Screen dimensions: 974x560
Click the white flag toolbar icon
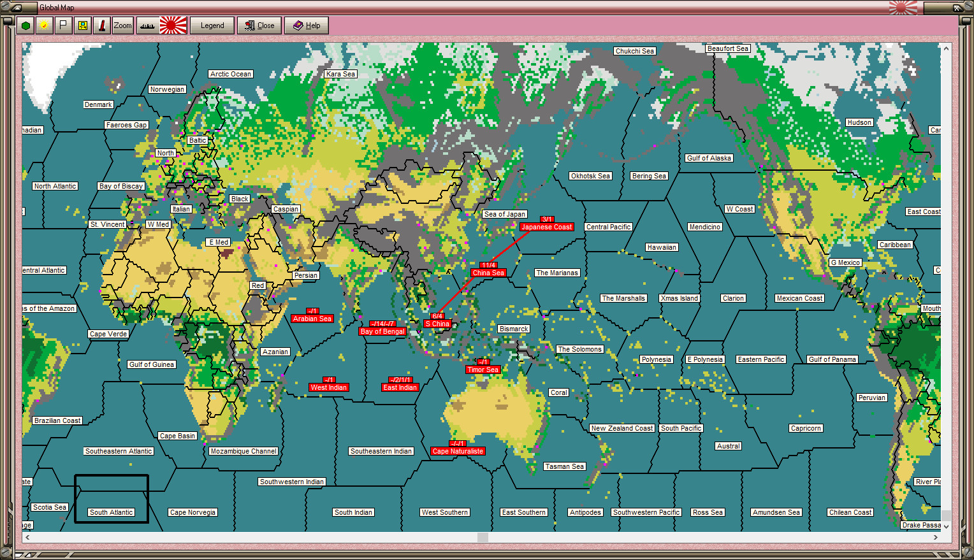click(x=63, y=25)
